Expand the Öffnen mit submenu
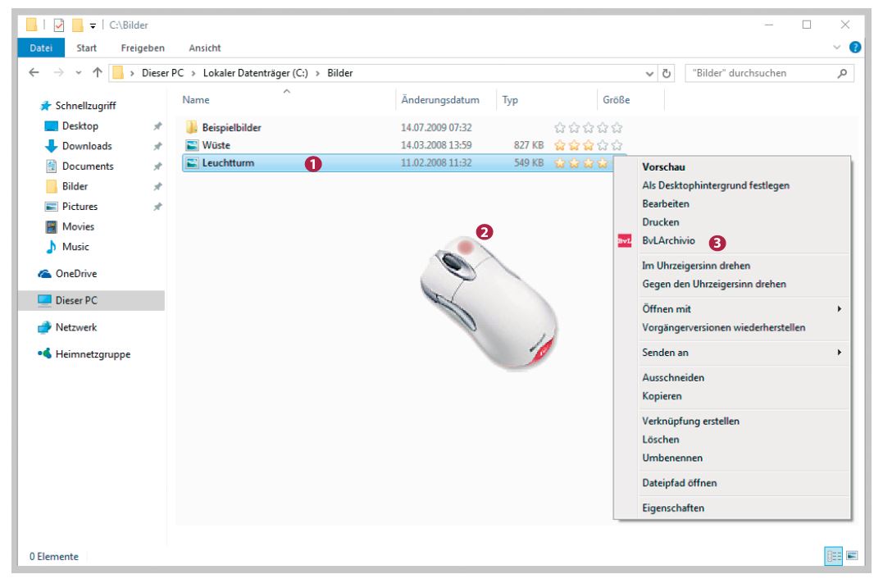883x588 pixels. pyautogui.click(x=839, y=309)
